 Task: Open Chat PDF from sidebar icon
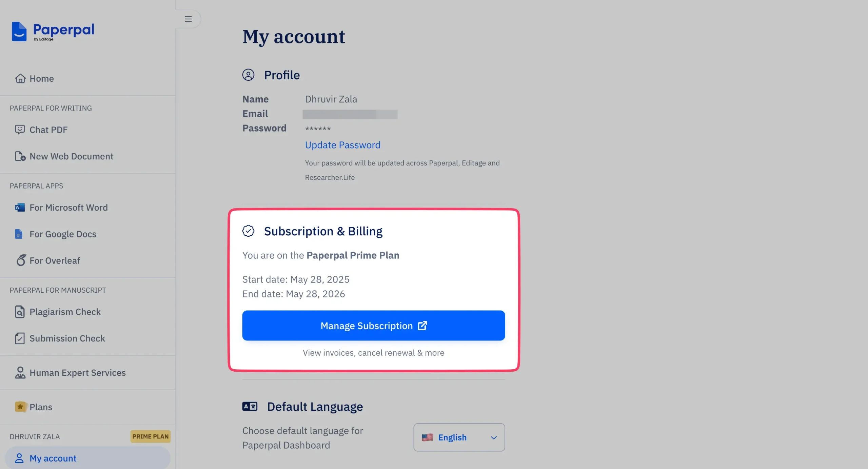tap(20, 130)
